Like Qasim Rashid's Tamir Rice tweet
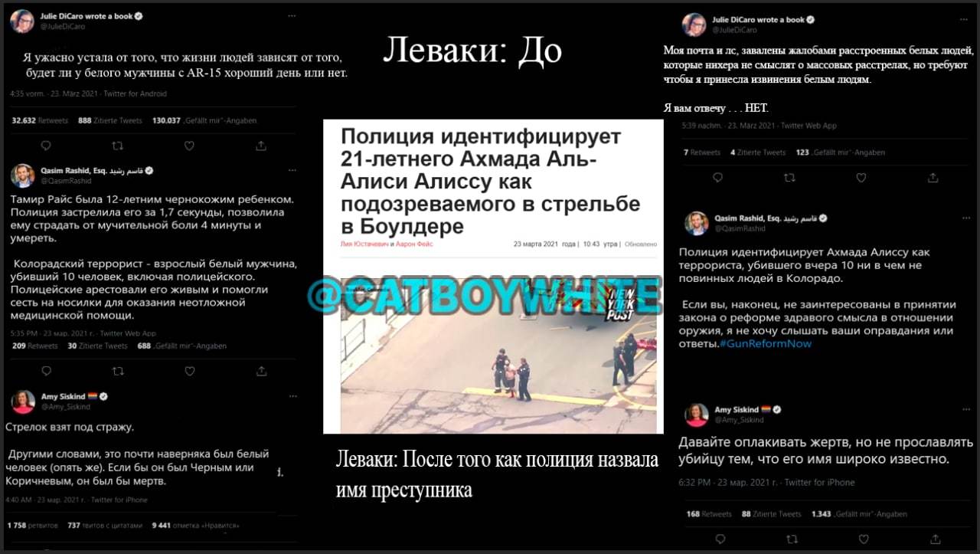 pyautogui.click(x=189, y=371)
